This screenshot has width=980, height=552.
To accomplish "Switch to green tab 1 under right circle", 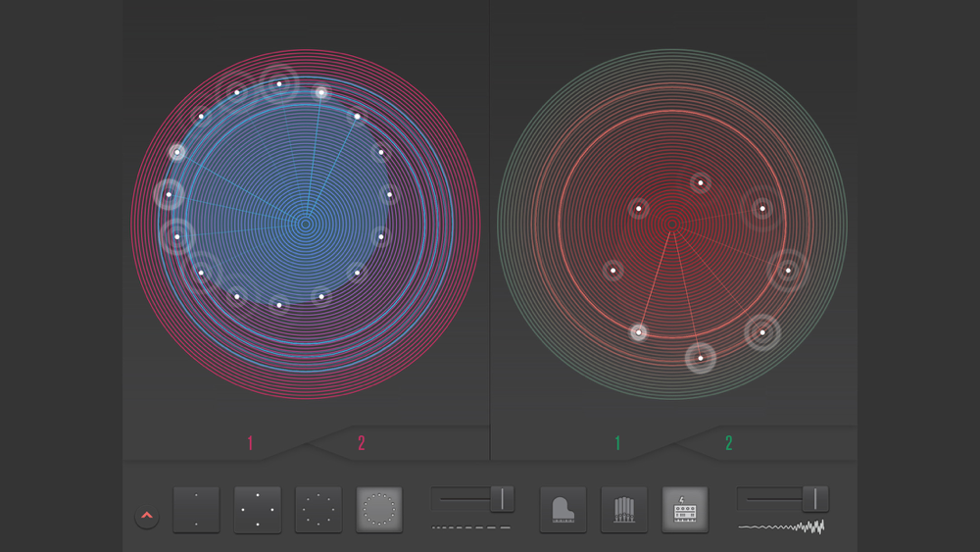I will pos(617,443).
